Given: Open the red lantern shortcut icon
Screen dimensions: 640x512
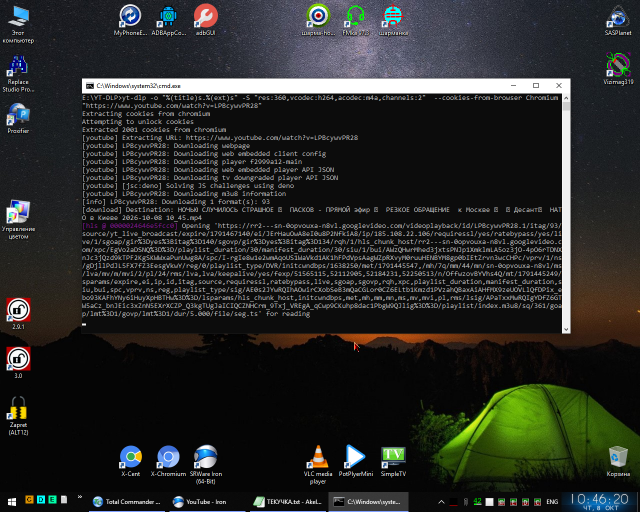Looking at the screenshot, I should tap(393, 20).
